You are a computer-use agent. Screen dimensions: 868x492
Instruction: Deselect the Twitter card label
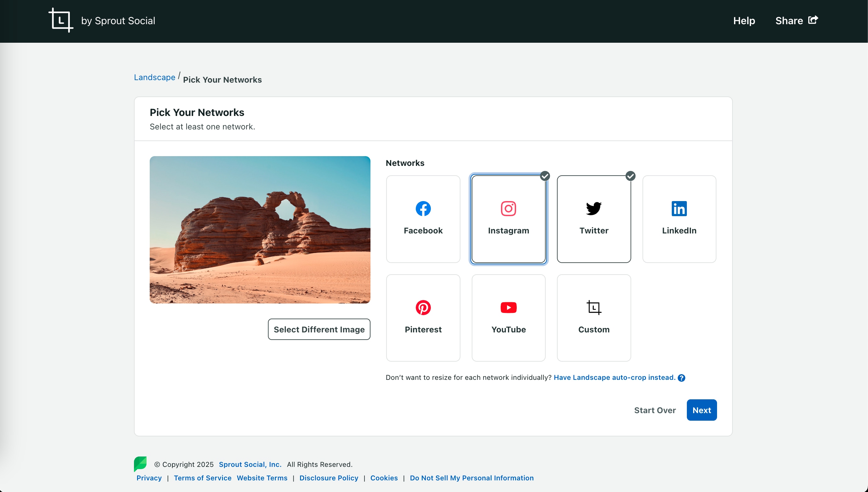click(594, 231)
